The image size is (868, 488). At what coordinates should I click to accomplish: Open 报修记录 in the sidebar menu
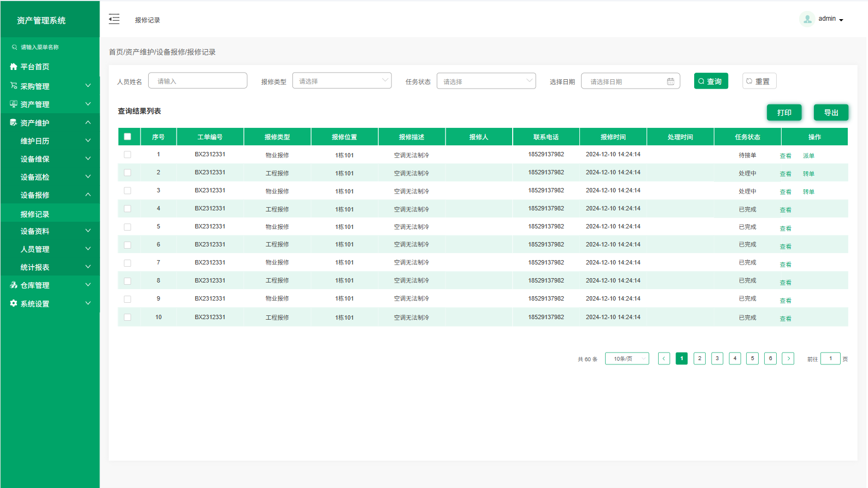(x=35, y=214)
